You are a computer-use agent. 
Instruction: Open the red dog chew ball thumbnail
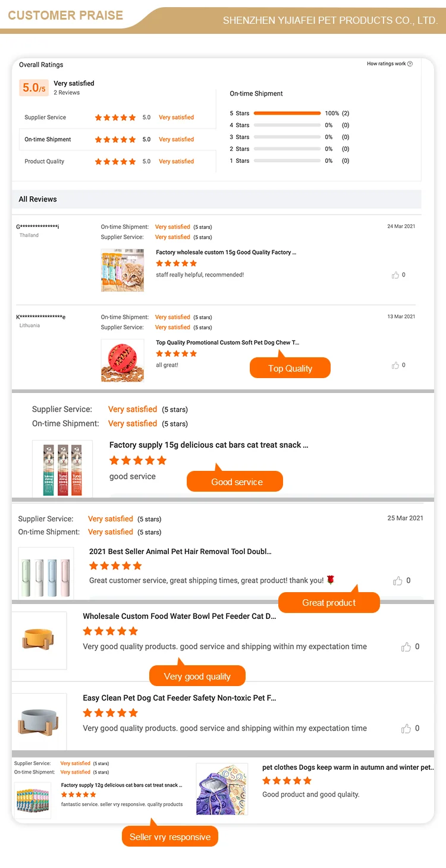coord(123,360)
